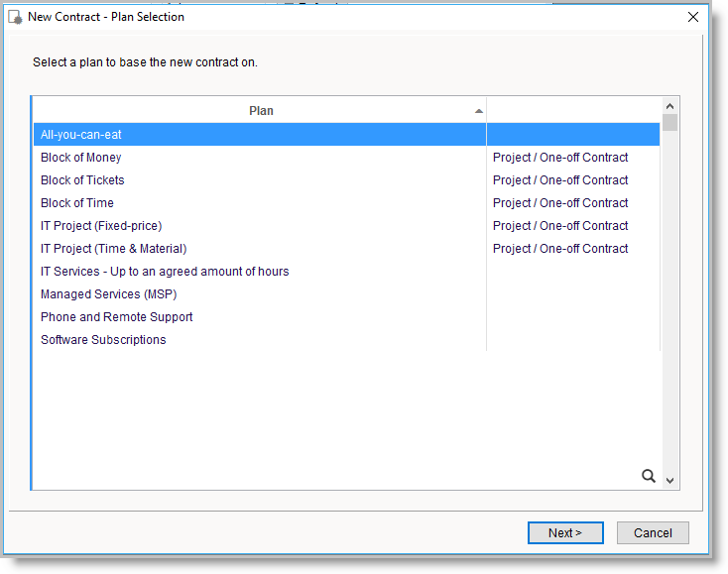Image resolution: width=728 pixels, height=574 pixels.
Task: Select the Block of Money plan
Action: (x=81, y=158)
